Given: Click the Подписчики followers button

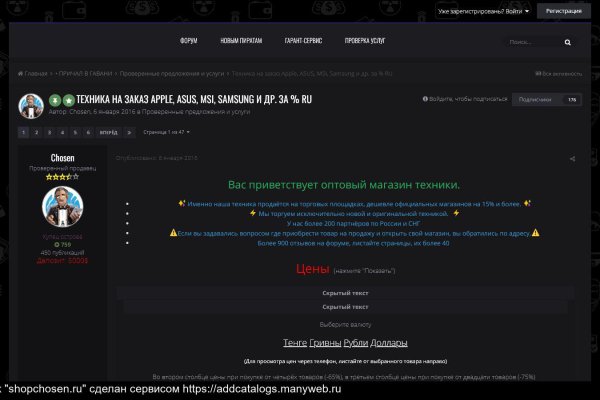Looking at the screenshot, I should 547,100.
